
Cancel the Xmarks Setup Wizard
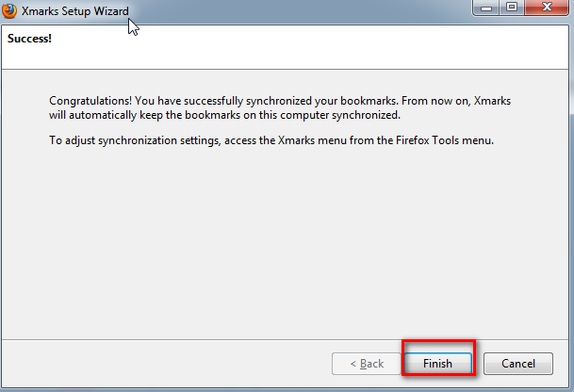[x=518, y=364]
